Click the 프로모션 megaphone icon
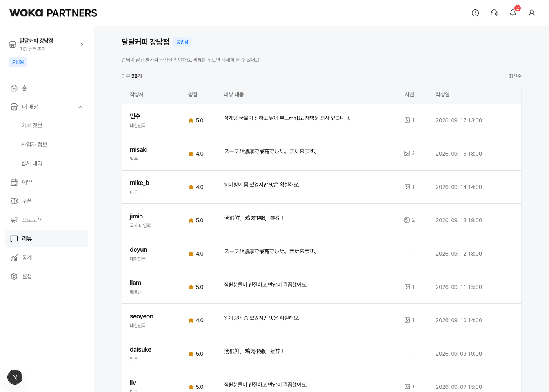The width and height of the screenshot is (549, 392). pos(14,220)
